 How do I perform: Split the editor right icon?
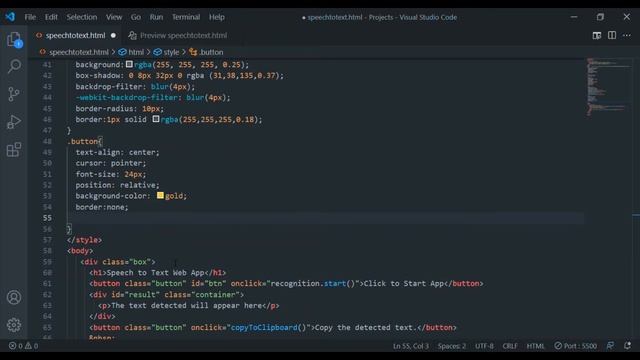pos(612,36)
